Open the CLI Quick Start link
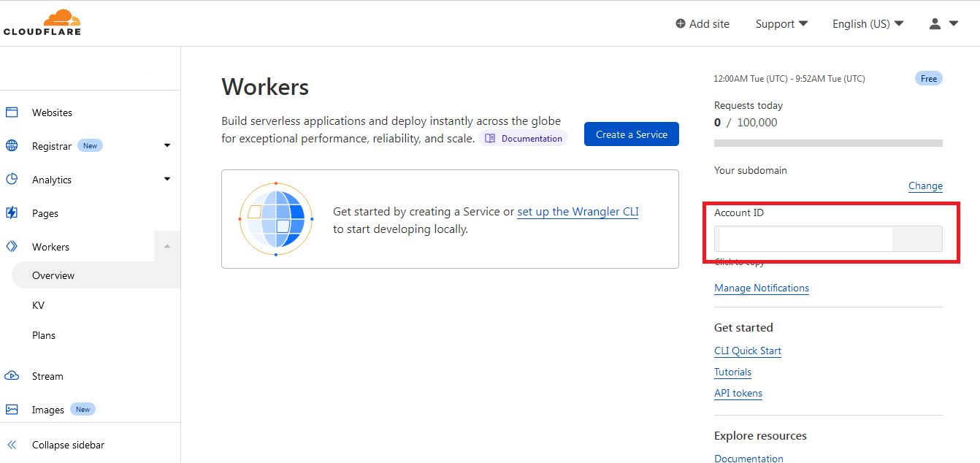Viewport: 980px width, 463px height. tap(748, 351)
